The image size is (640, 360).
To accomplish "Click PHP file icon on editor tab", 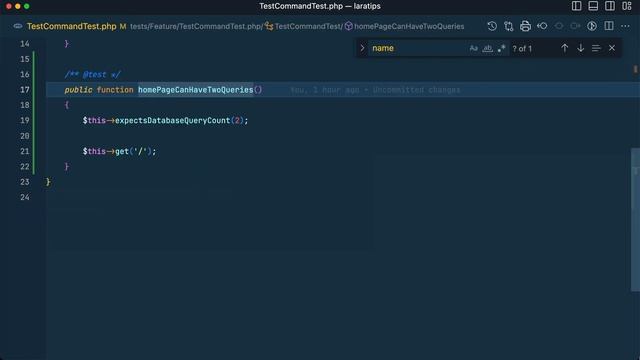I will pyautogui.click(x=18, y=26).
